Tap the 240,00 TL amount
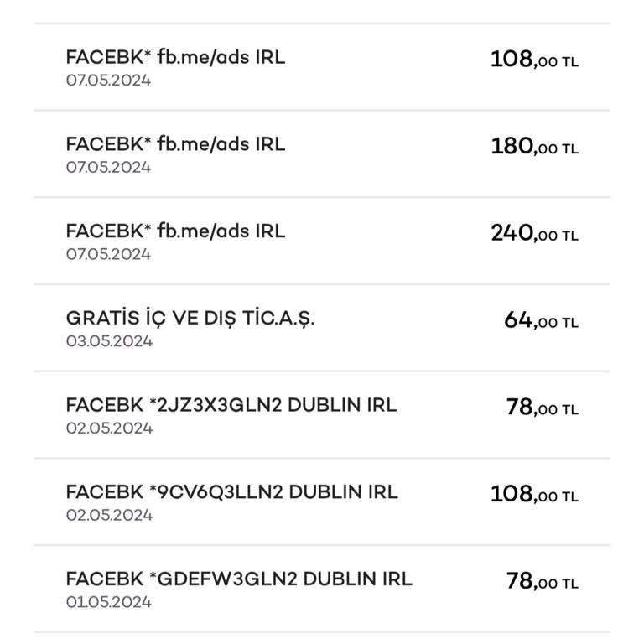The image size is (644, 644). [535, 233]
